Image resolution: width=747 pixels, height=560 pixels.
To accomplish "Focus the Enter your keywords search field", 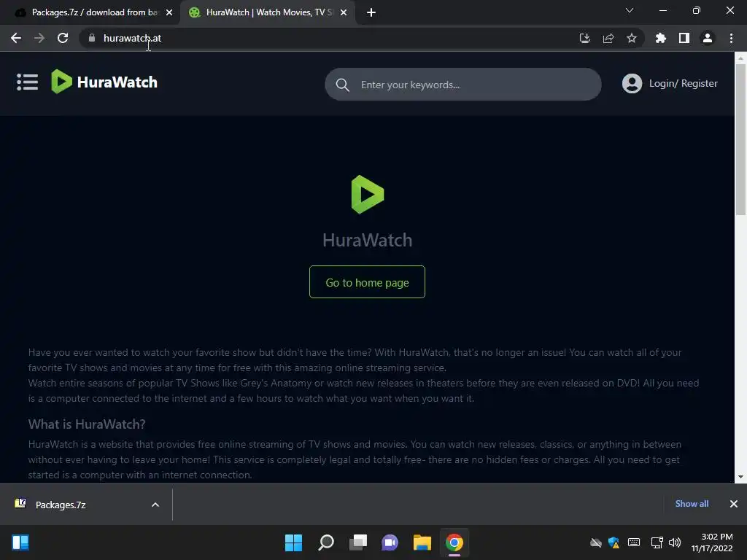I will (463, 85).
